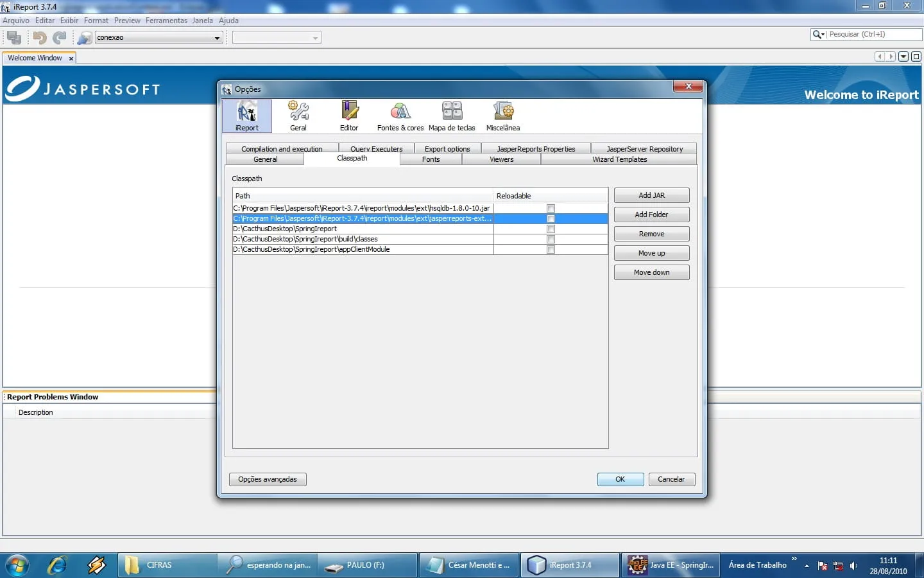Image resolution: width=924 pixels, height=578 pixels.
Task: Click the Move down button
Action: coord(652,272)
